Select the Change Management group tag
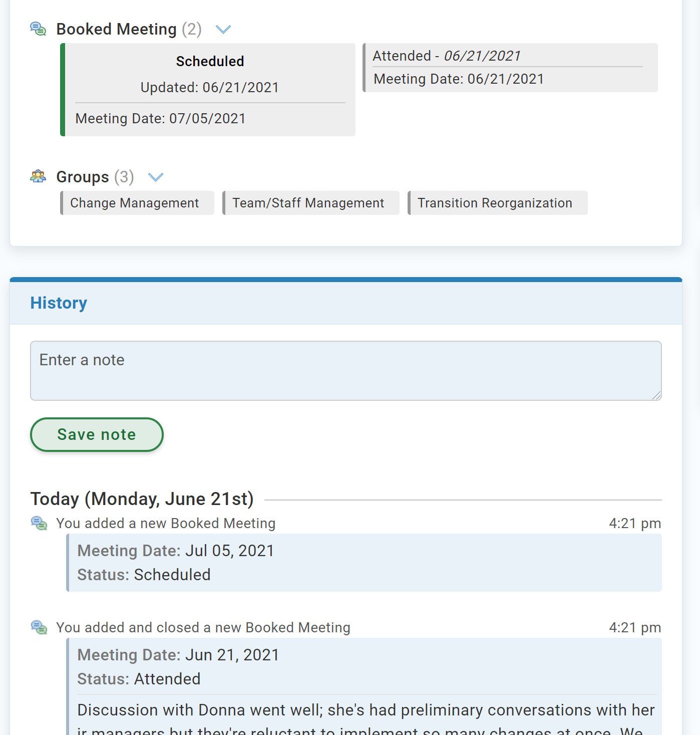The image size is (700, 735). (135, 203)
